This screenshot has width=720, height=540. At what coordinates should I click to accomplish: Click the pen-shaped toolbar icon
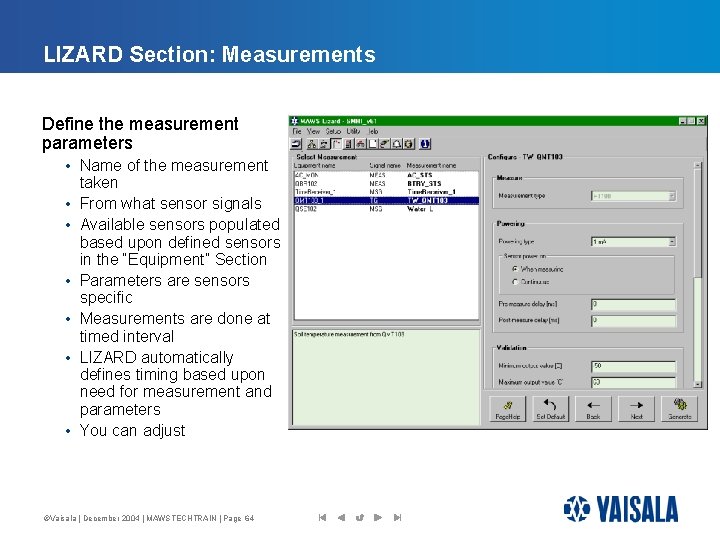tap(384, 144)
